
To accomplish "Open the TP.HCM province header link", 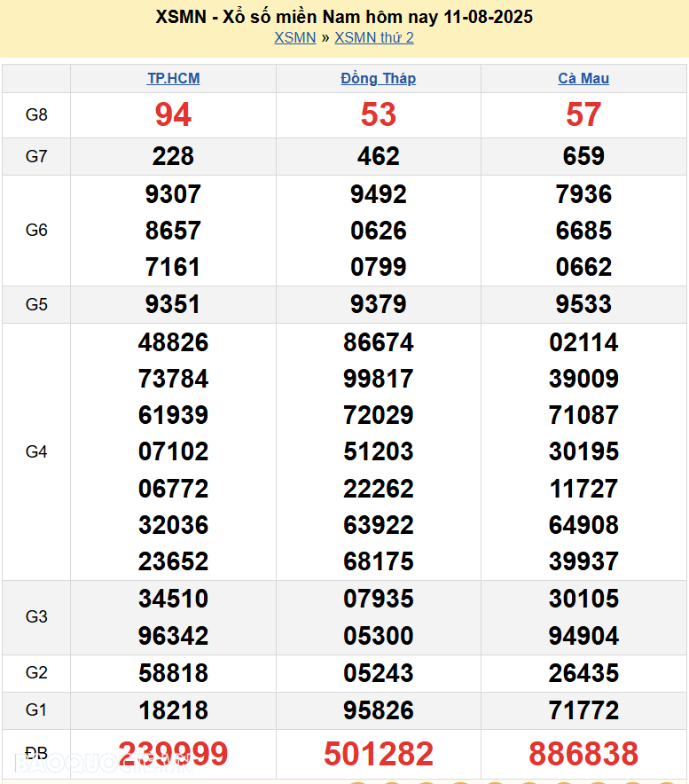I will click(173, 78).
